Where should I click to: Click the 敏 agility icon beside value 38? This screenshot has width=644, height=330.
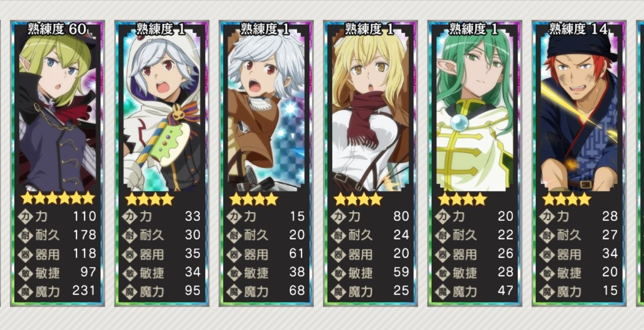click(x=235, y=273)
